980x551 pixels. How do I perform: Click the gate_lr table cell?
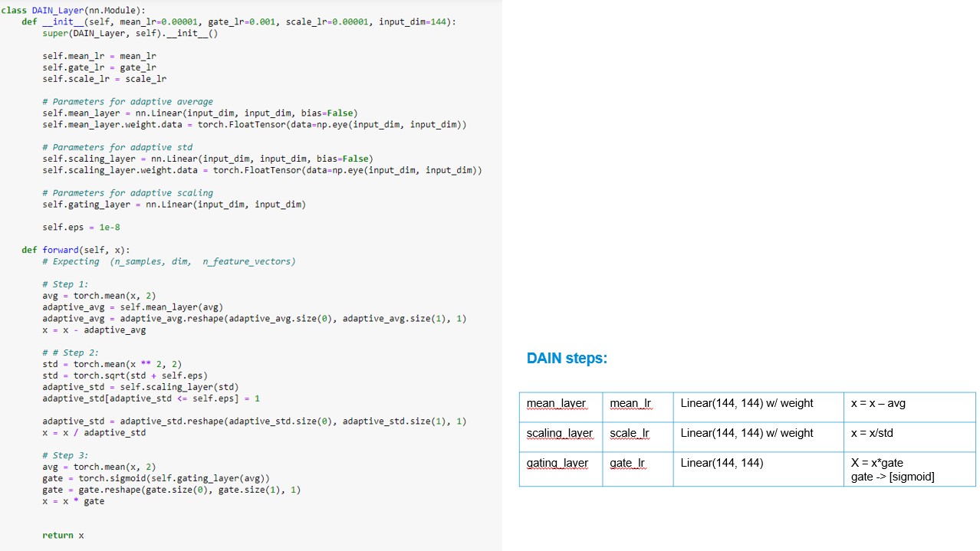point(627,463)
